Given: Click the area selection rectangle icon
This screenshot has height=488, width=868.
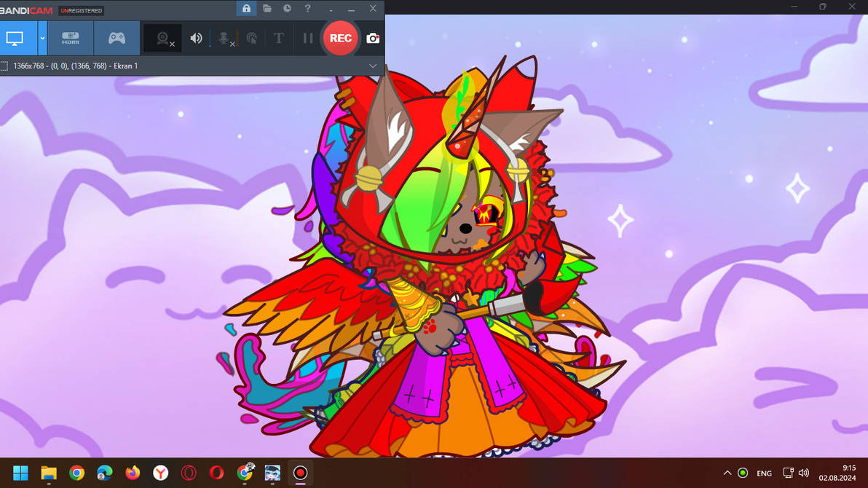Looking at the screenshot, I should pos(4,66).
